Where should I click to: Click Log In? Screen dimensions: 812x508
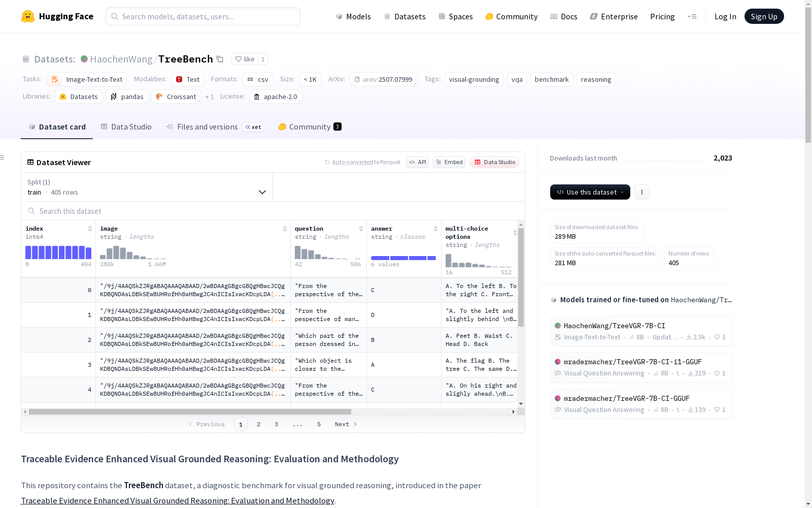(x=725, y=16)
